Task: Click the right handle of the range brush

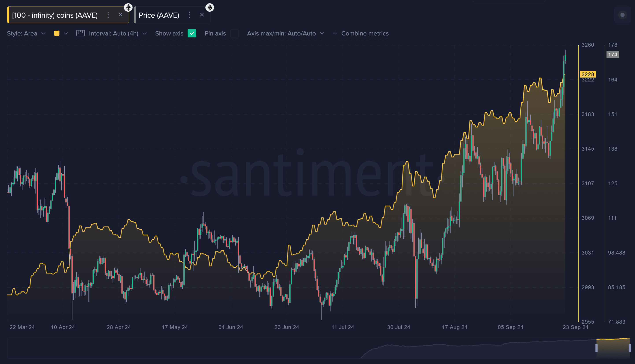Action: [x=629, y=348]
